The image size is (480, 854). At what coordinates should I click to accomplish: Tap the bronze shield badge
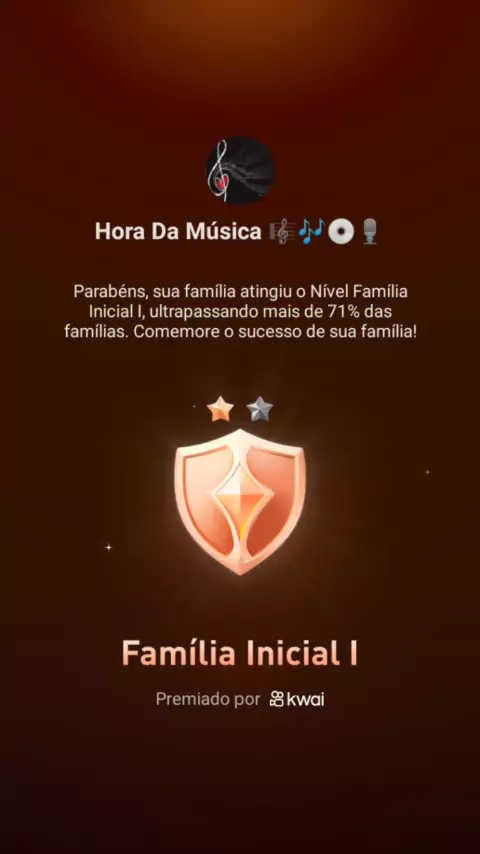(240, 501)
